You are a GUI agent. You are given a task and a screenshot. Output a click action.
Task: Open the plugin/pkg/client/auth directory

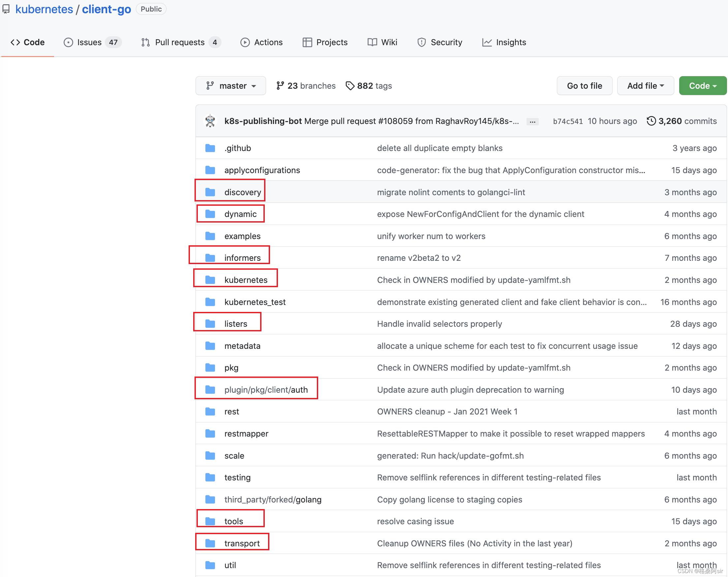point(266,390)
